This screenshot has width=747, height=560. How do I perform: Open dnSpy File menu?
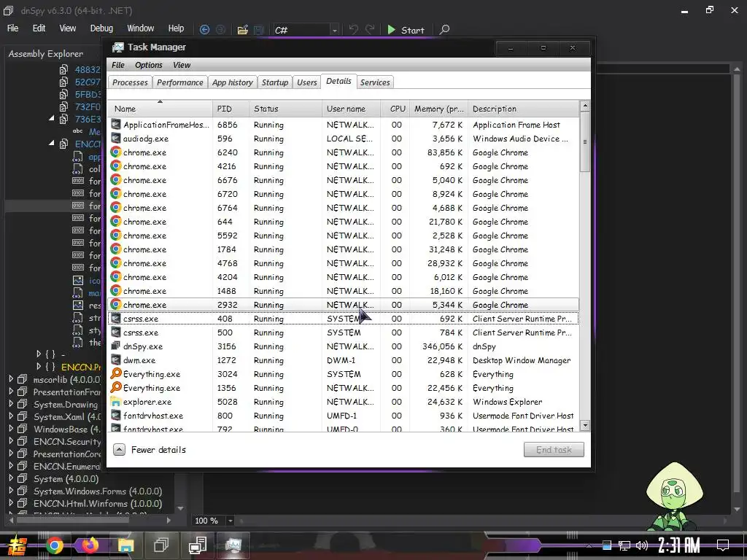13,28
